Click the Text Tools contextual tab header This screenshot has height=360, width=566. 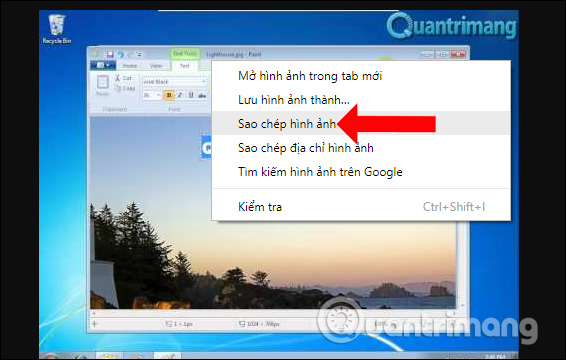(184, 54)
